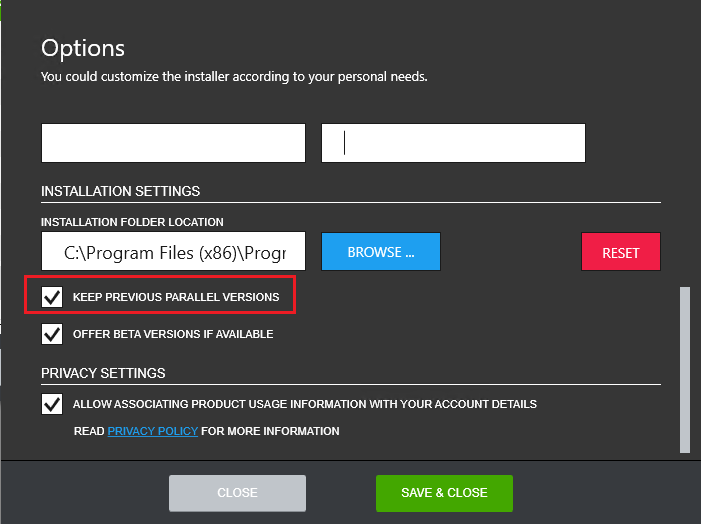701x524 pixels.
Task: Select the Privacy Settings section heading
Action: (103, 373)
